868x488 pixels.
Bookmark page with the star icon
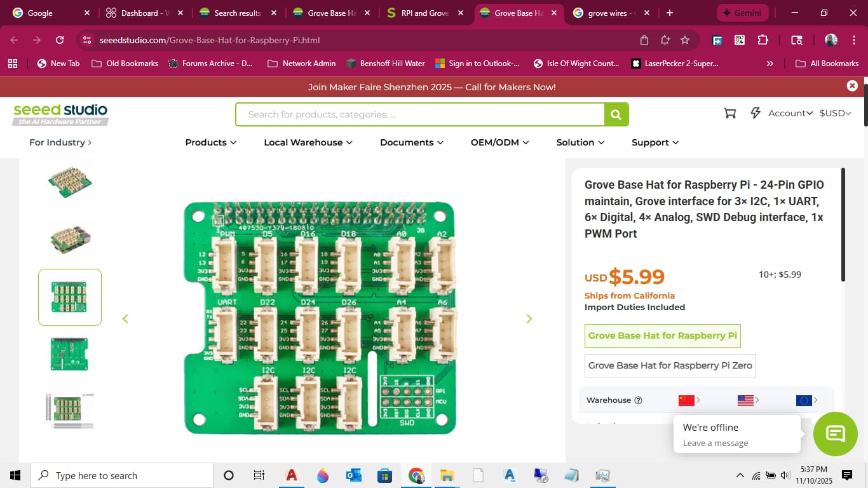click(685, 40)
